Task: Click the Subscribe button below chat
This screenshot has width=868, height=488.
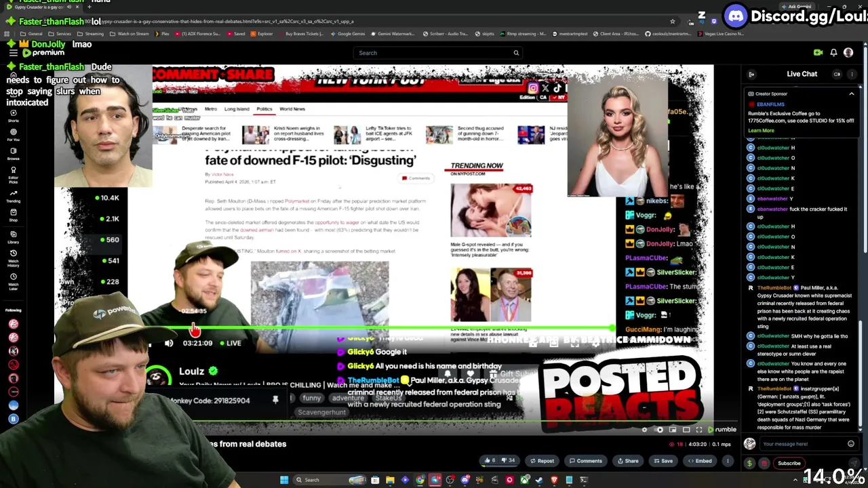Action: click(789, 464)
